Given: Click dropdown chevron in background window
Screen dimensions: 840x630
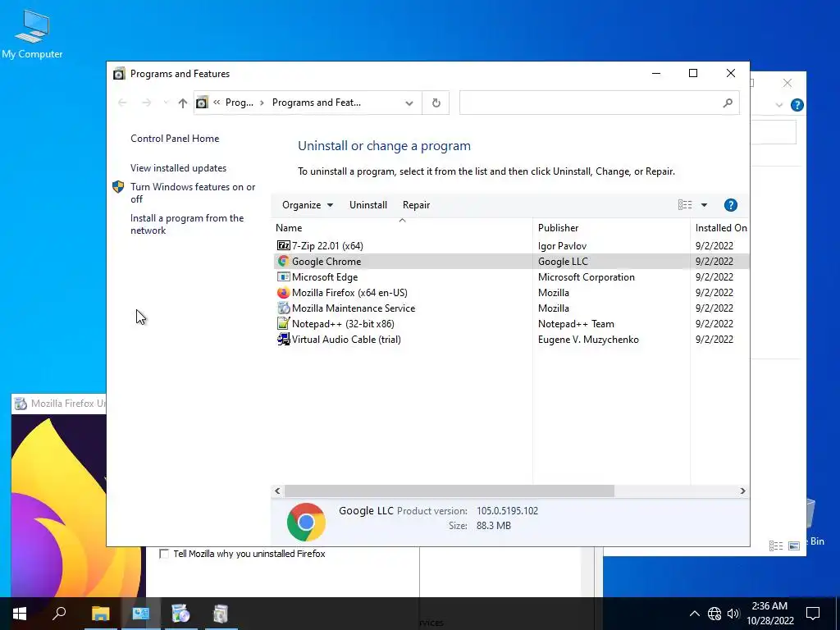Looking at the screenshot, I should pyautogui.click(x=779, y=105).
